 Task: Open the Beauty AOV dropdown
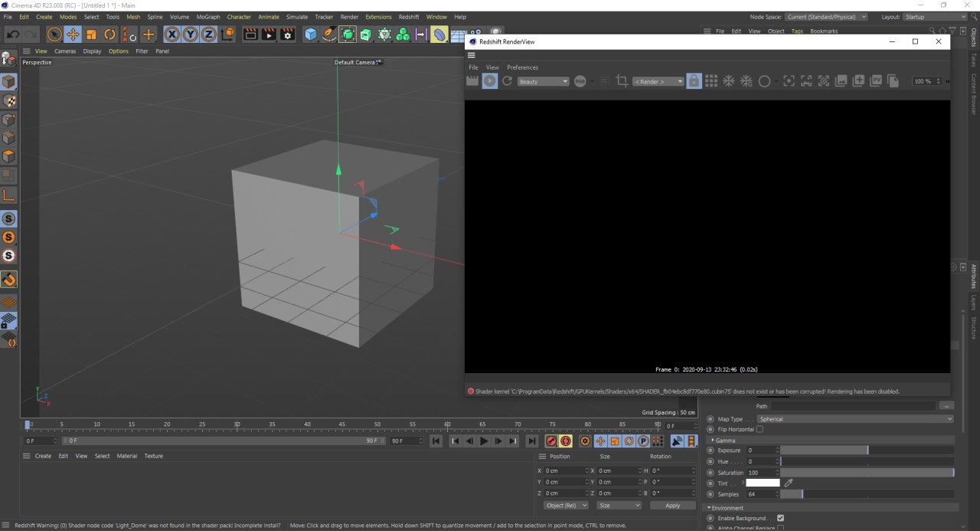click(543, 81)
